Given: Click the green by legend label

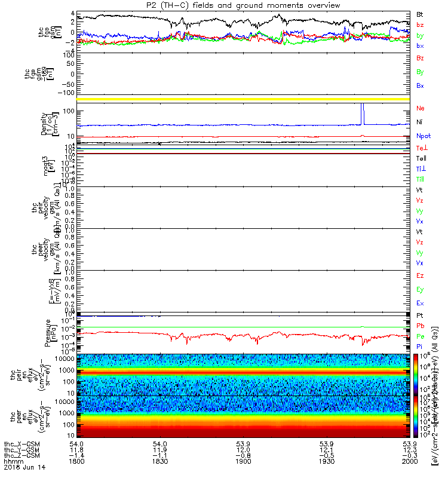Looking at the screenshot, I should [420, 35].
